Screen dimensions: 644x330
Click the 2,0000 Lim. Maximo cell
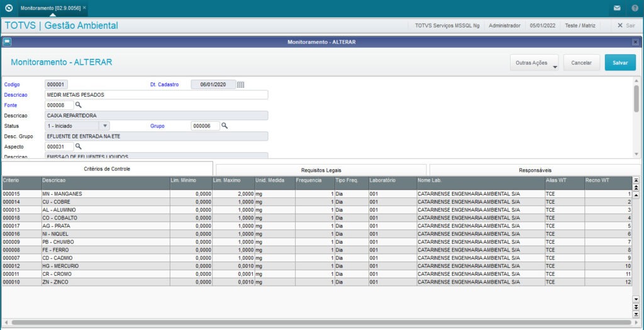coord(233,194)
